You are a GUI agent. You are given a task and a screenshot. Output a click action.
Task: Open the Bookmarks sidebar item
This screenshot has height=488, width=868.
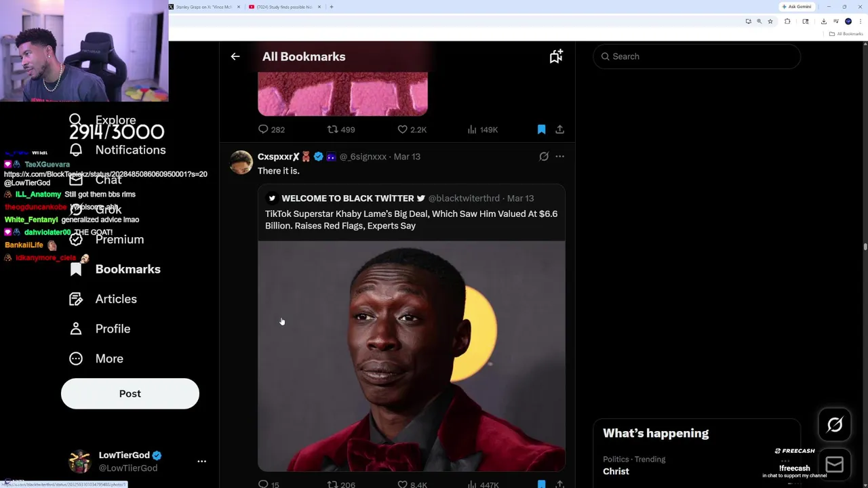[x=127, y=269]
